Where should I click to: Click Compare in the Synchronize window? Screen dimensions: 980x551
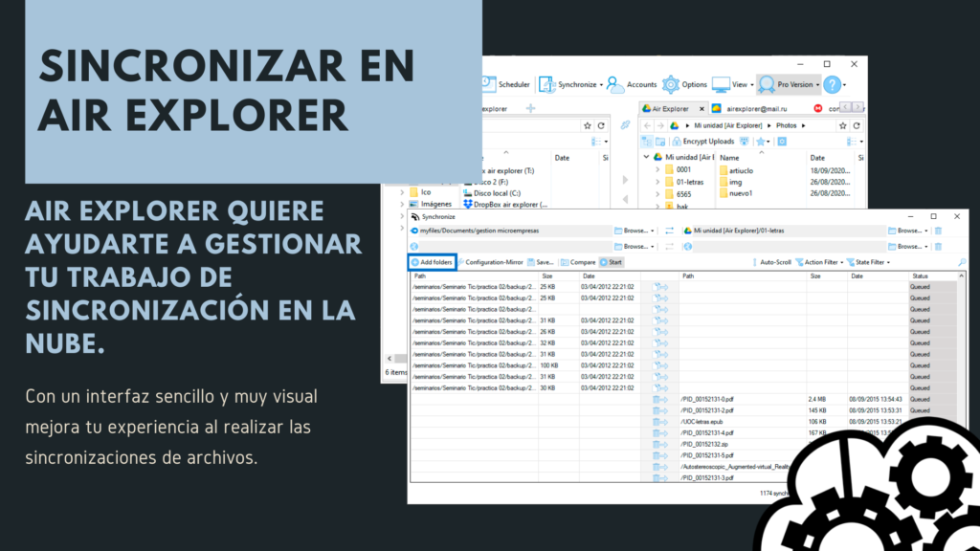coord(578,262)
